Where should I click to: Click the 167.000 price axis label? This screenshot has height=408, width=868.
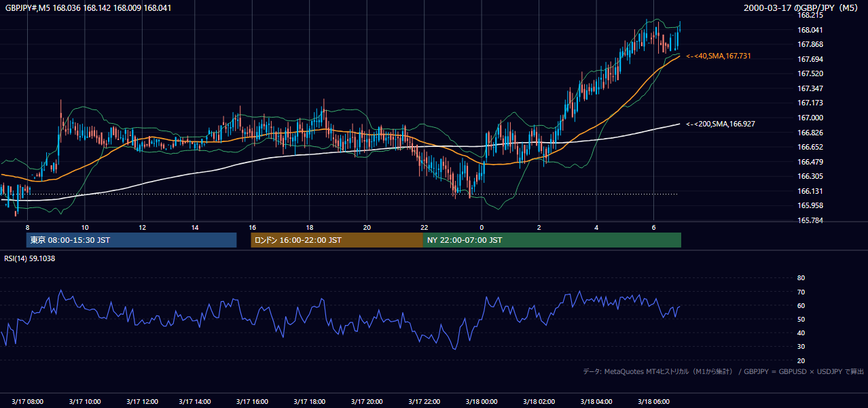[x=810, y=118]
